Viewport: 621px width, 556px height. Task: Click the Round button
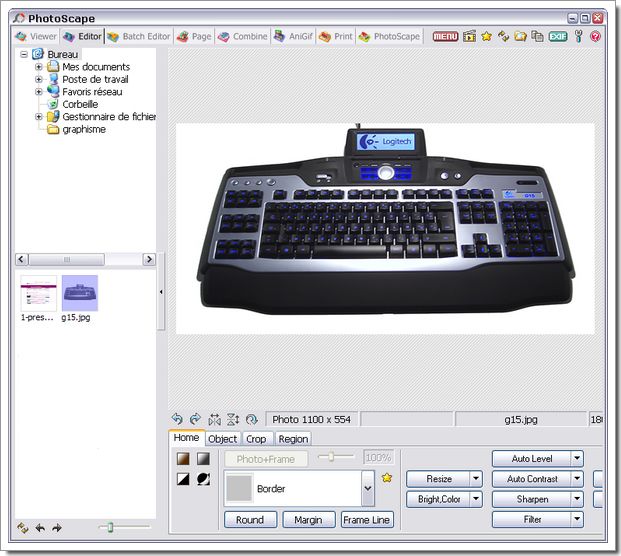click(250, 520)
